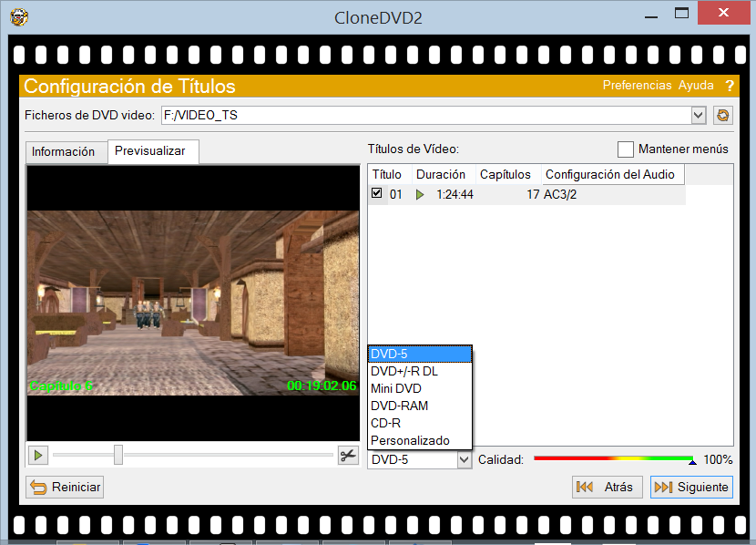Click the AC3/2 audio cell
Screen dimensions: 756x545
[x=560, y=195]
